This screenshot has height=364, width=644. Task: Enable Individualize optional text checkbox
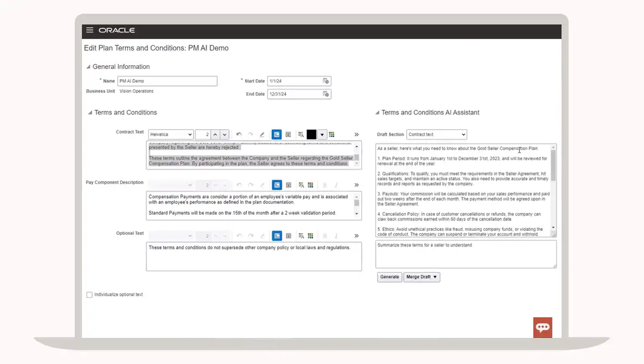point(90,295)
